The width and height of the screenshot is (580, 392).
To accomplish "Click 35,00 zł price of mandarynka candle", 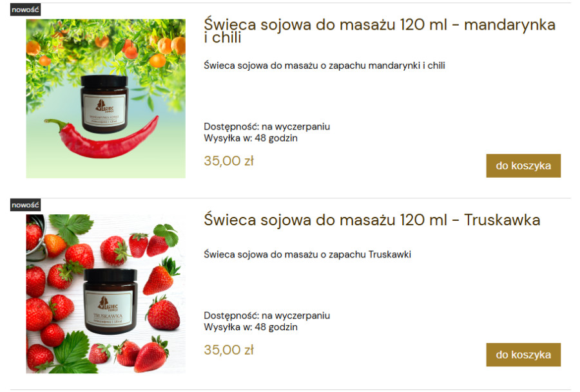I will pyautogui.click(x=229, y=161).
